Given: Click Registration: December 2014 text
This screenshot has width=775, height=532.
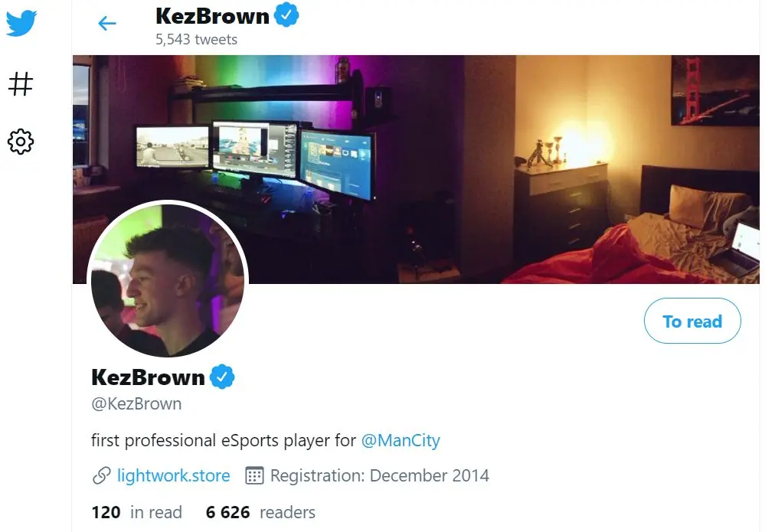Looking at the screenshot, I should pyautogui.click(x=380, y=475).
